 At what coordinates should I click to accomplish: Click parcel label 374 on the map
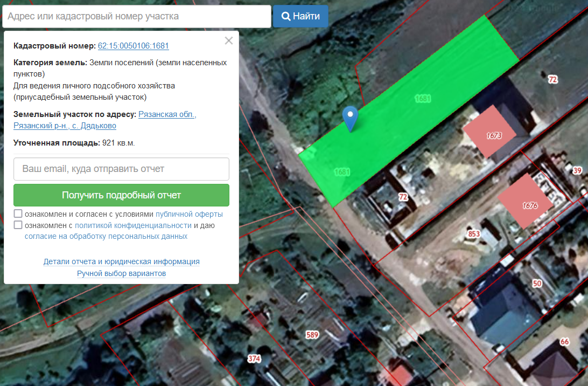point(254,359)
